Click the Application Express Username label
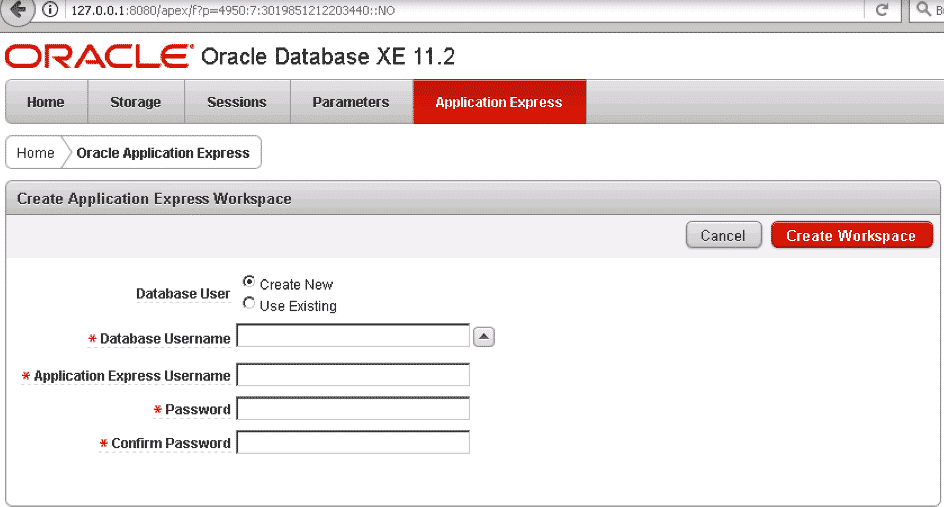The height and width of the screenshot is (507, 944). coord(132,376)
